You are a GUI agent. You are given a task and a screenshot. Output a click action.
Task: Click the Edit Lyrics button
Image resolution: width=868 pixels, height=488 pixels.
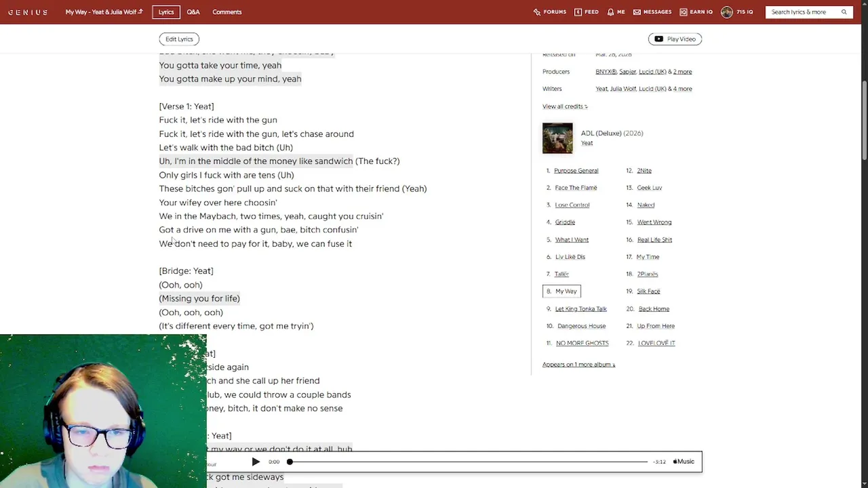(x=179, y=39)
